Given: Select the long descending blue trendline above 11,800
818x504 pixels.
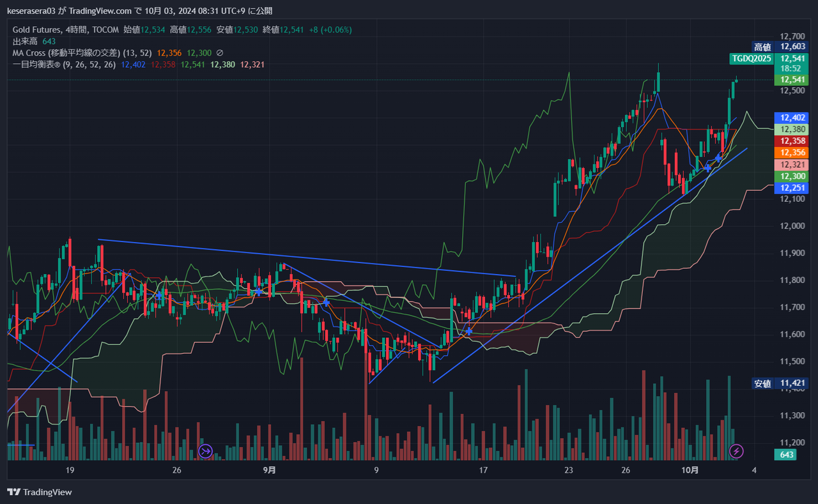Looking at the screenshot, I should [307, 258].
